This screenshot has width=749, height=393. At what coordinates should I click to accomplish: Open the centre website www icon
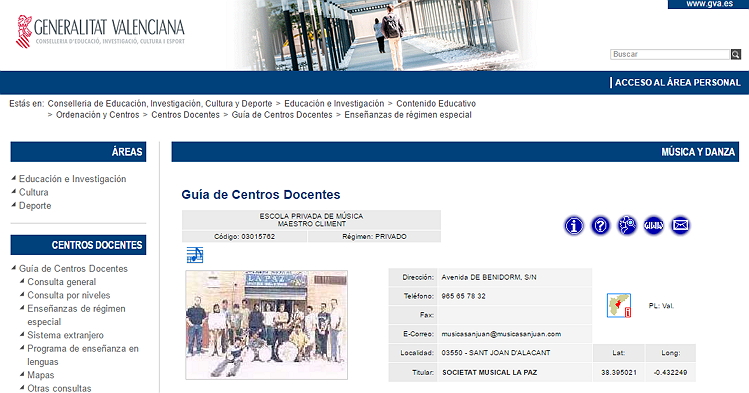tap(653, 225)
